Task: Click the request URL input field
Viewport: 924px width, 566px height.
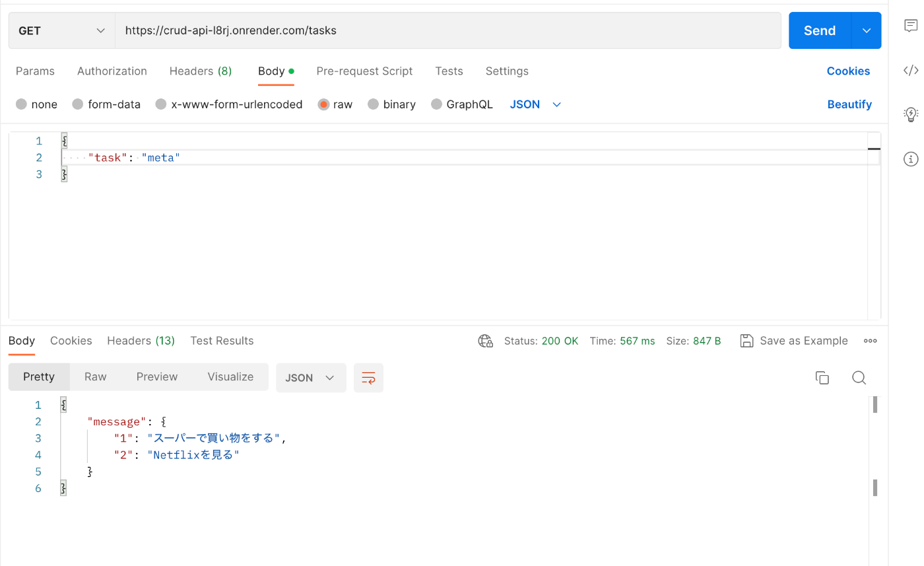Action: coord(448,30)
